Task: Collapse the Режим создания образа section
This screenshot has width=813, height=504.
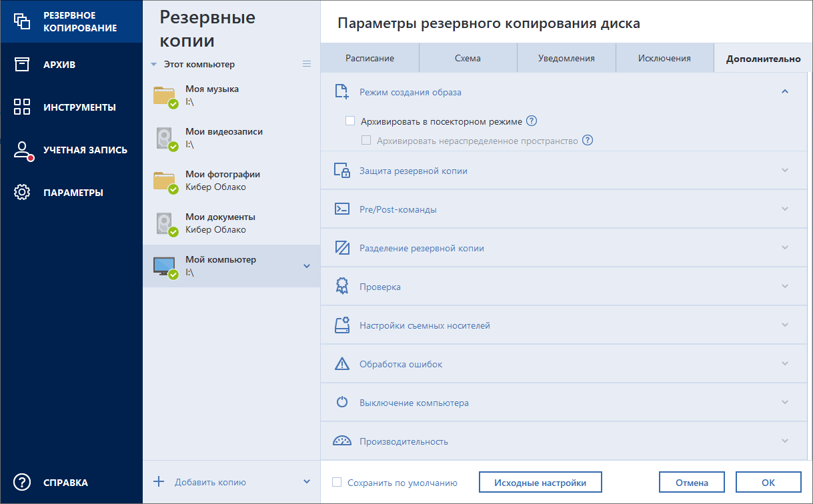Action: coord(785,92)
